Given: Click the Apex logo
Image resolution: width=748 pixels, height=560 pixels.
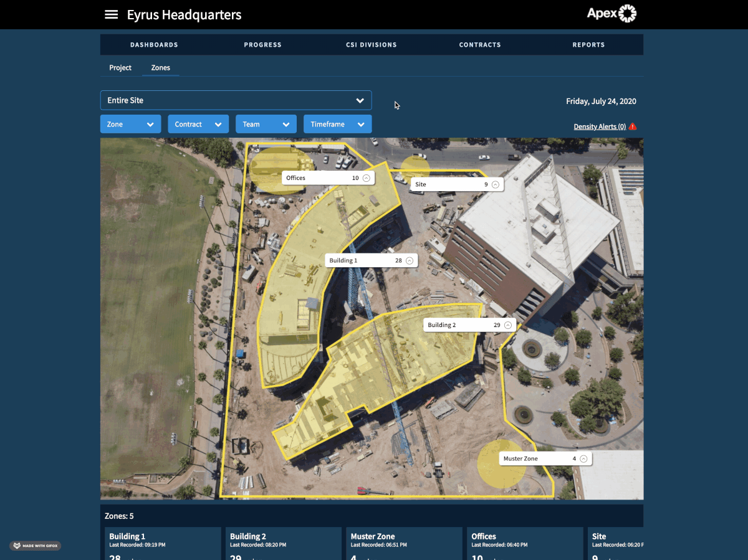Looking at the screenshot, I should tap(611, 13).
